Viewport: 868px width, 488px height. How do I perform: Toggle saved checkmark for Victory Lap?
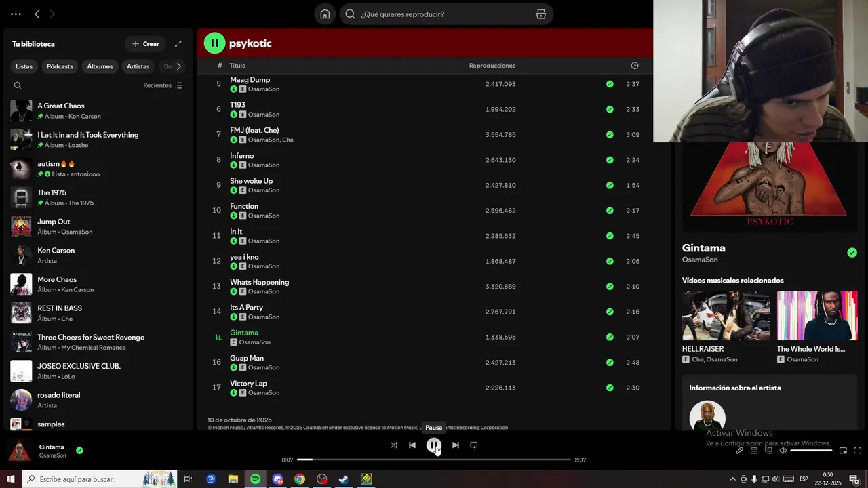click(x=610, y=388)
